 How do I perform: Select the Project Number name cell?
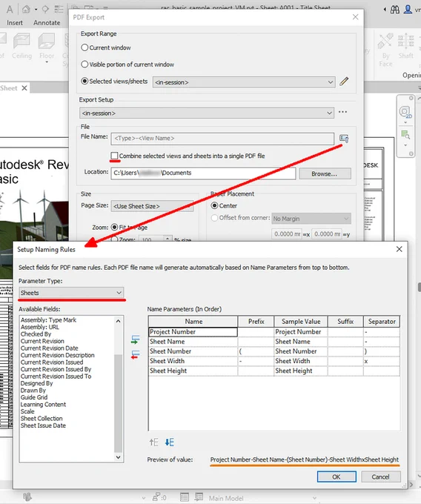click(x=193, y=332)
